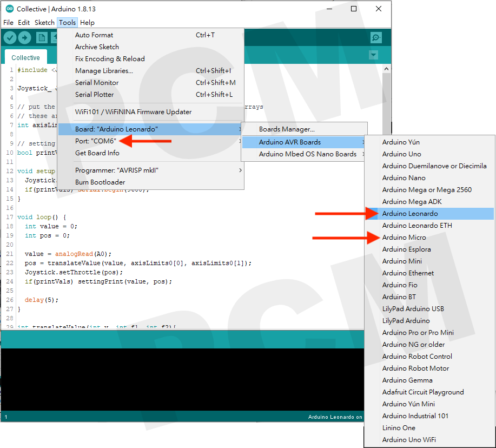This screenshot has height=448, width=496.
Task: Select Adafruit Circuit Playground board
Action: coord(429,392)
